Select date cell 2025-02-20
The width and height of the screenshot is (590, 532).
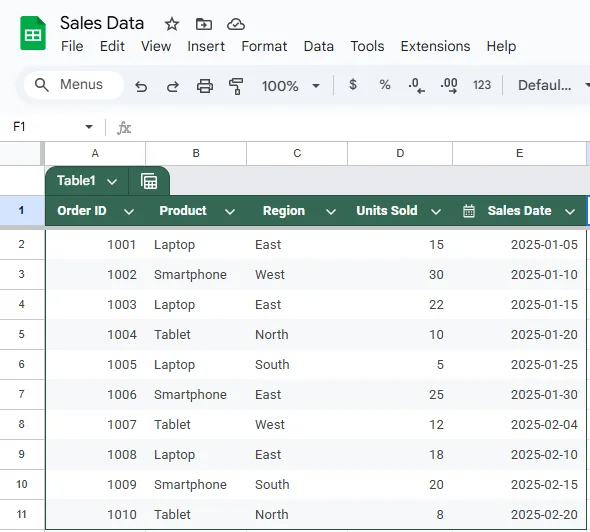(x=519, y=514)
